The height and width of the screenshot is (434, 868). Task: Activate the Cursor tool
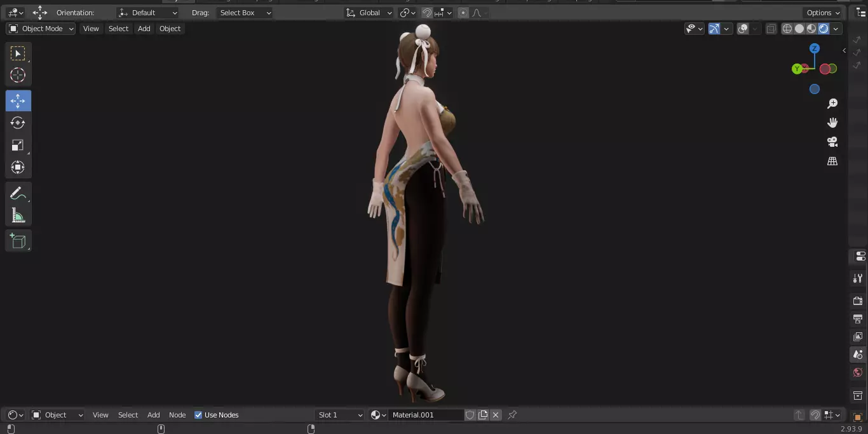point(18,75)
